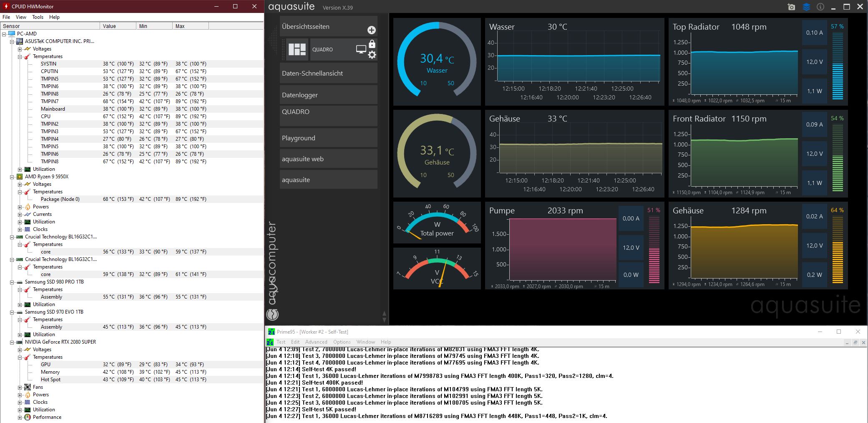Viewport: 868px width, 423px height.
Task: Click the screenshot camera icon in aquasuite
Action: coord(791,7)
